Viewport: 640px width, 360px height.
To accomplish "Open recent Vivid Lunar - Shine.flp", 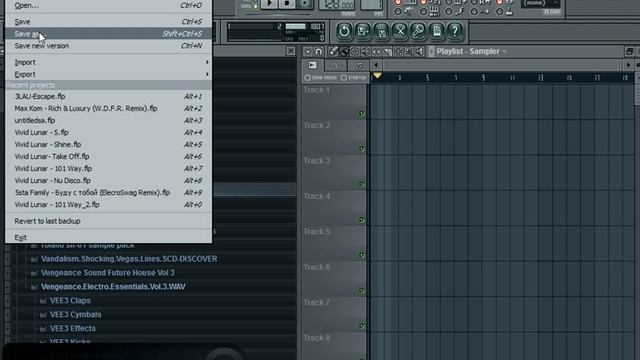I will (109, 144).
